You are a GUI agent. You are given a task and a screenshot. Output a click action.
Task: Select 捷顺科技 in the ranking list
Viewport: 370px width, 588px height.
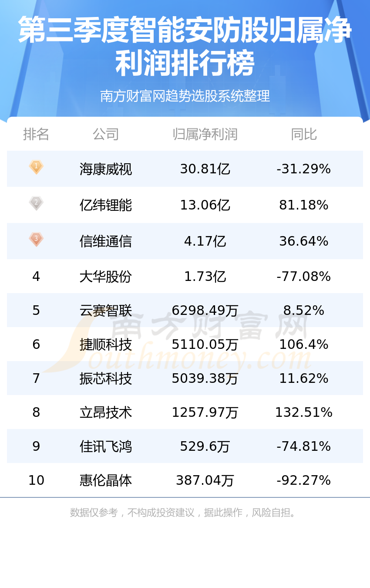tap(106, 344)
